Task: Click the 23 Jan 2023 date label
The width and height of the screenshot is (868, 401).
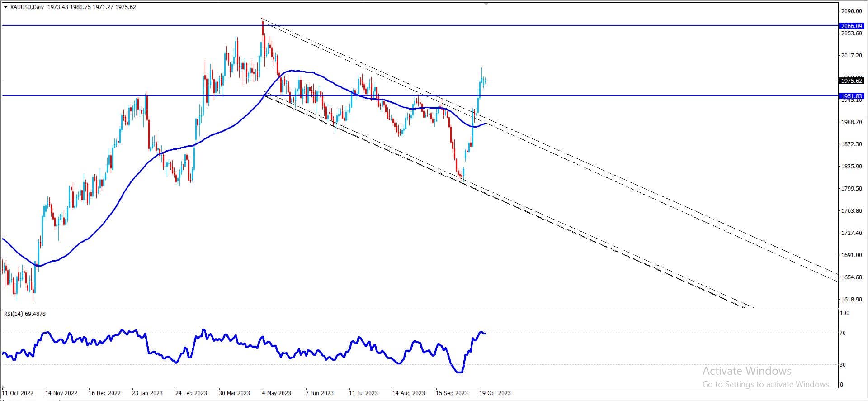Action: point(147,393)
